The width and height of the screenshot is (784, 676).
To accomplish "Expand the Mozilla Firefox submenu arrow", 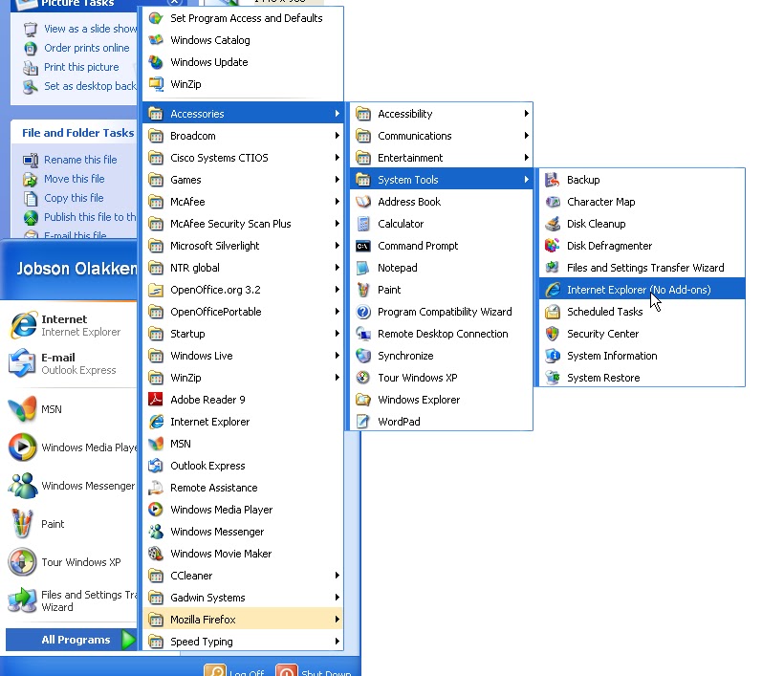I will [x=337, y=620].
